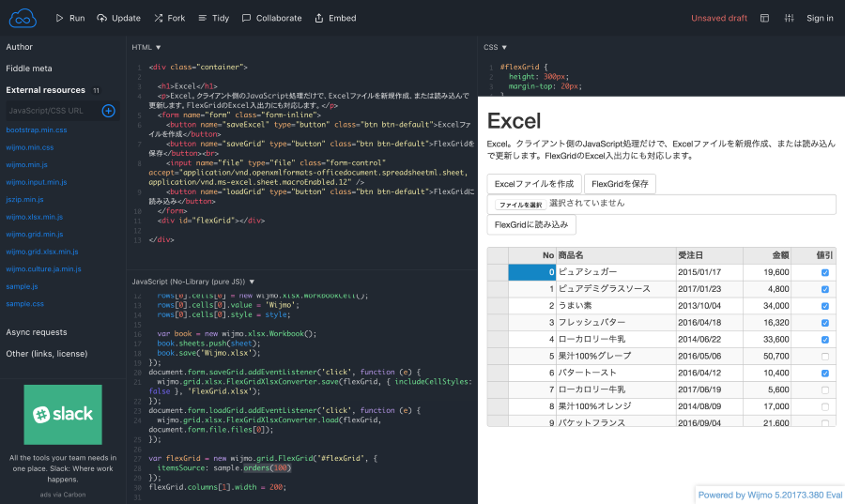Uncheck 値引 checkbox for バタートースト row
The image size is (845, 504).
[825, 374]
